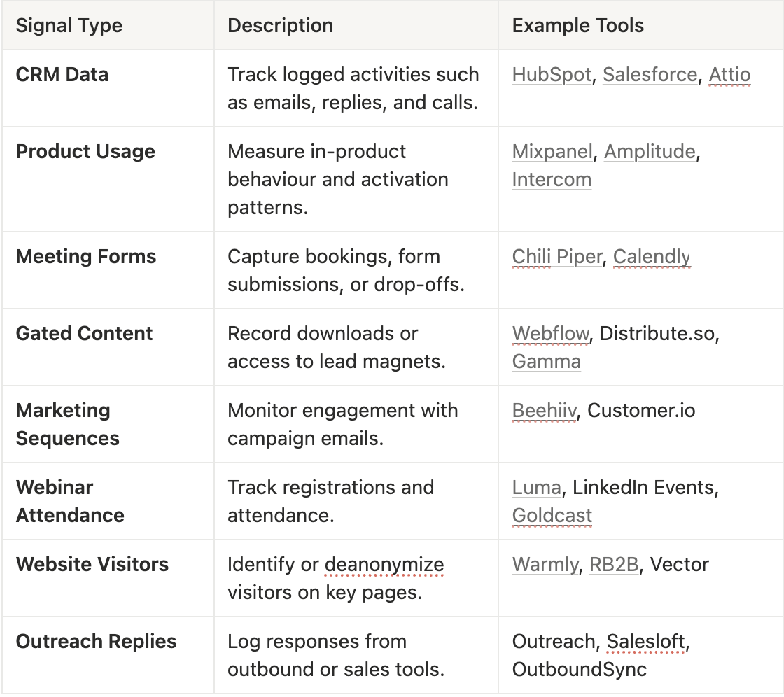Image resolution: width=784 pixels, height=697 pixels.
Task: Click the CRM Data row label
Action: click(62, 74)
